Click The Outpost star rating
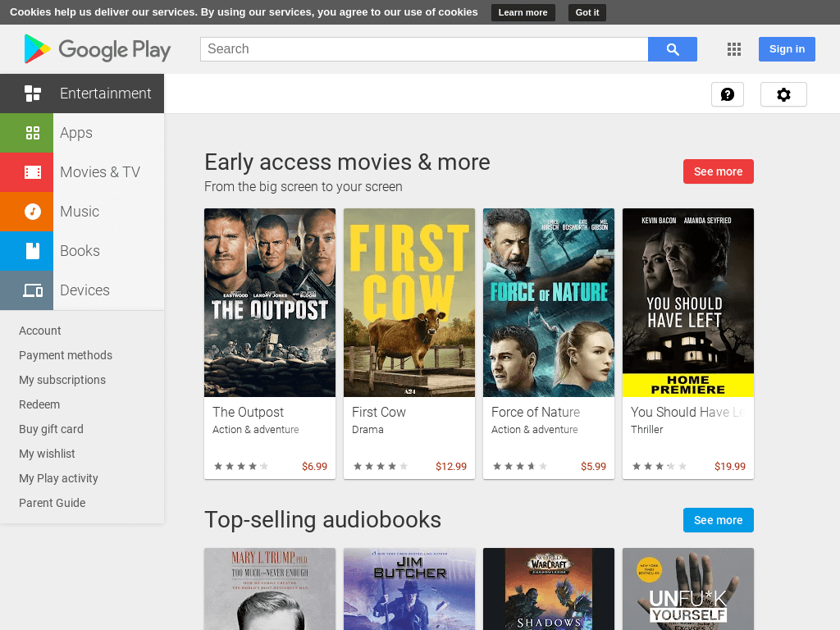Viewport: 840px width, 630px height. coord(241,467)
